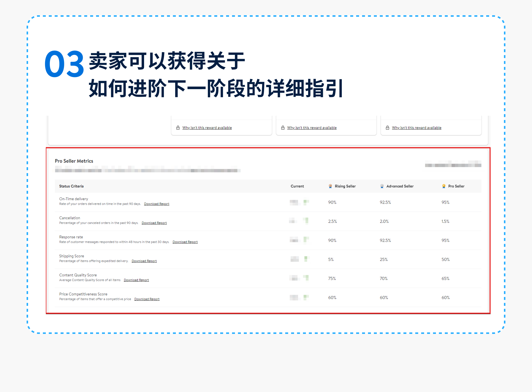This screenshot has width=532, height=392.
Task: Open the Price Competitiveness Score Download Report
Action: 147,299
